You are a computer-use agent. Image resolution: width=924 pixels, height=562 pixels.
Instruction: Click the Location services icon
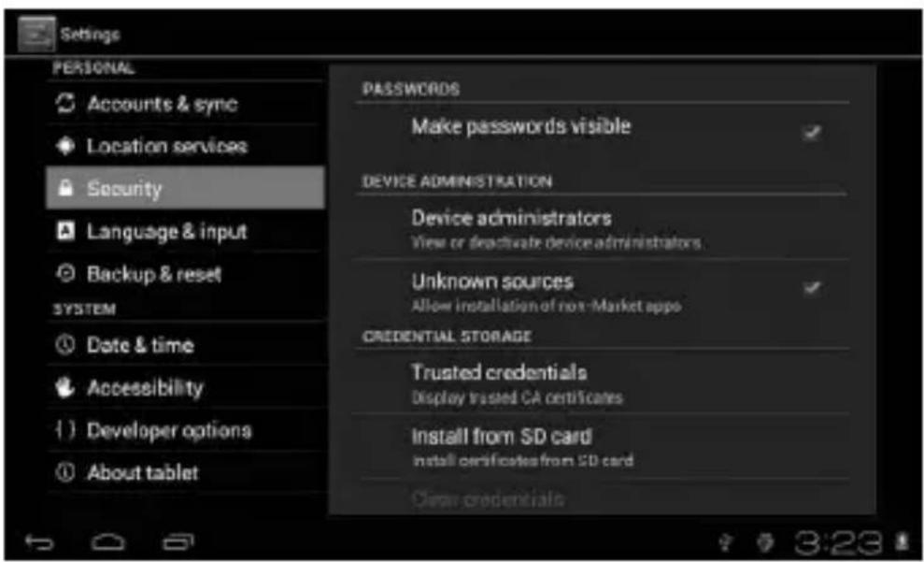65,146
